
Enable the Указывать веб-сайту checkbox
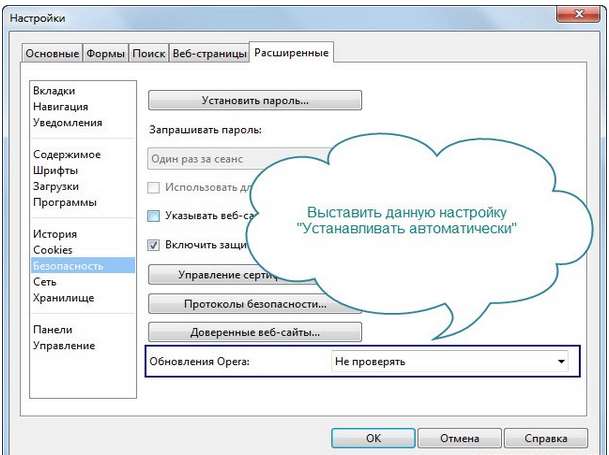(x=154, y=215)
